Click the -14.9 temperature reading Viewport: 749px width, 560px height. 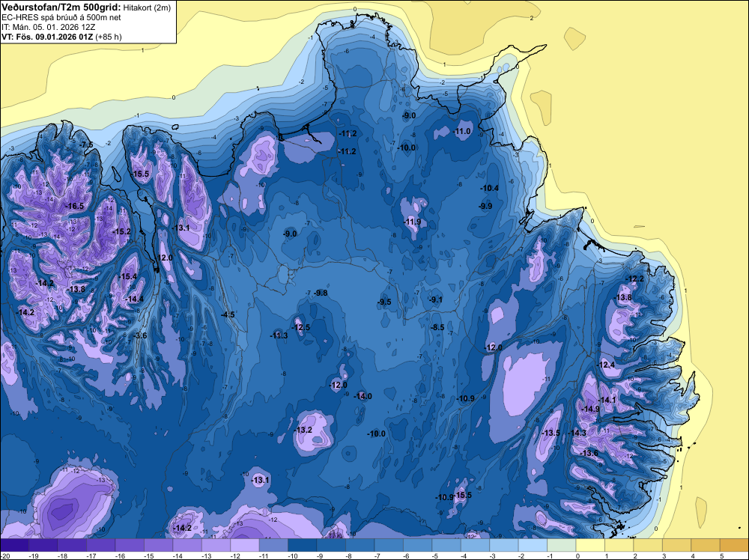(590, 409)
